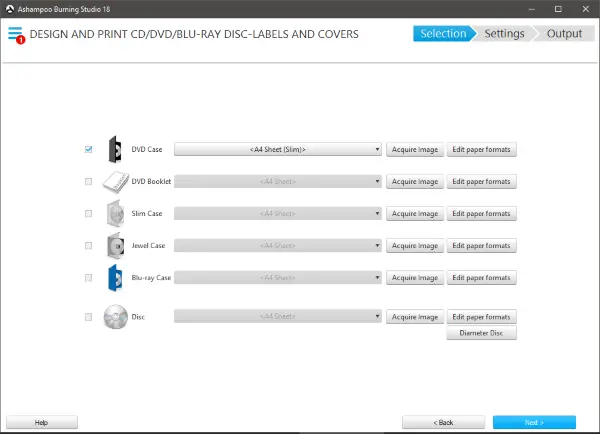Open the Blu-ray Case paper format dropdown
The image size is (600, 434).
coord(278,278)
